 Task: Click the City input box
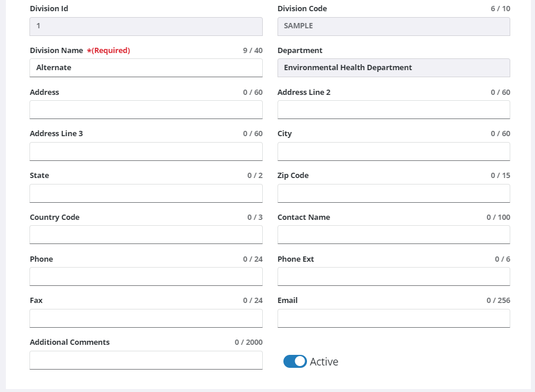point(394,151)
